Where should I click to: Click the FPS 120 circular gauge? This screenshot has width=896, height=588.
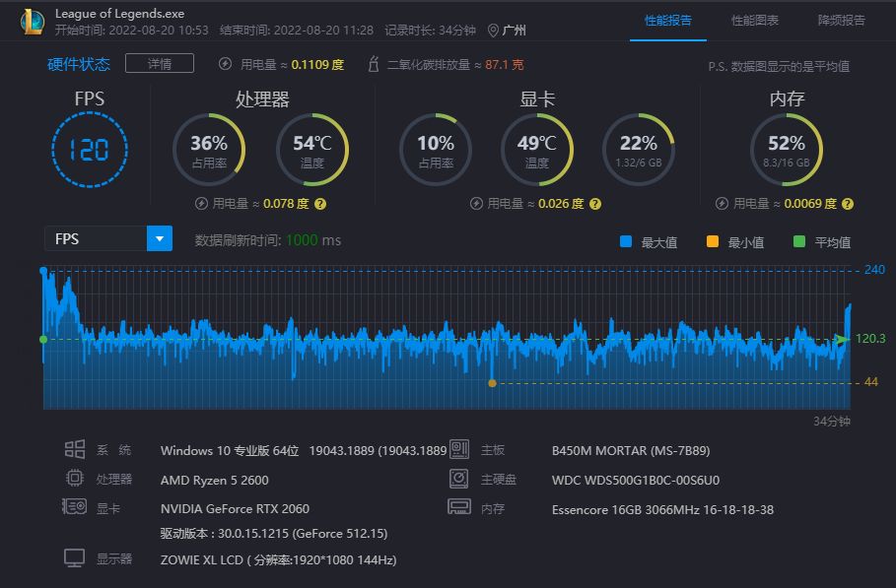coord(89,150)
